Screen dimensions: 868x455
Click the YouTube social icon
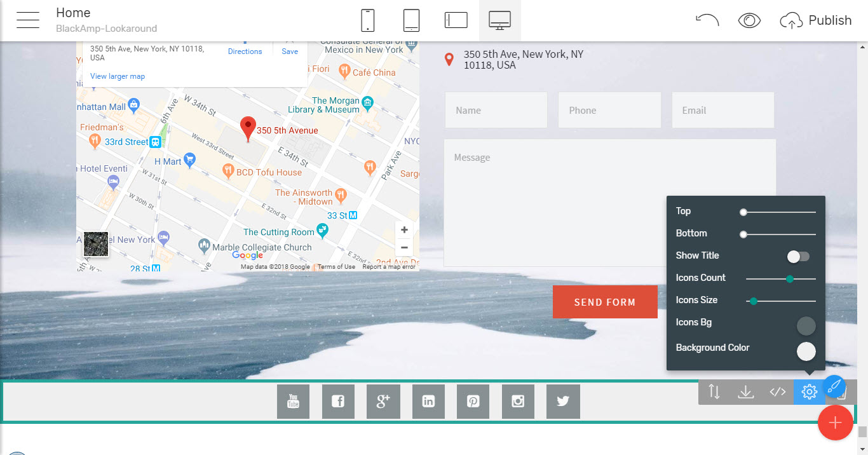293,402
